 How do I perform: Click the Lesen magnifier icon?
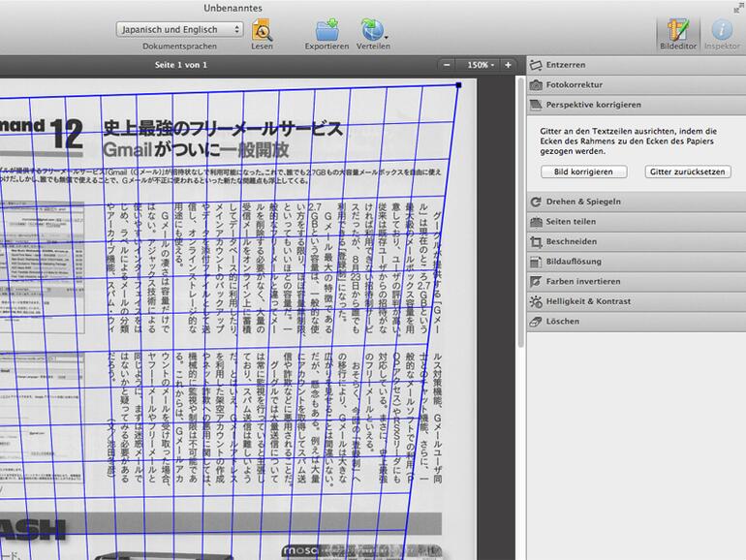(262, 29)
